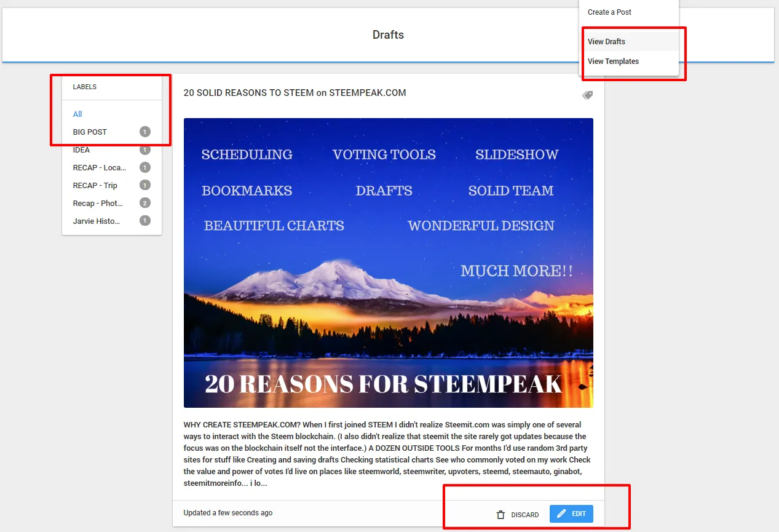Edit the draft with the blue EDIT button

(x=571, y=514)
